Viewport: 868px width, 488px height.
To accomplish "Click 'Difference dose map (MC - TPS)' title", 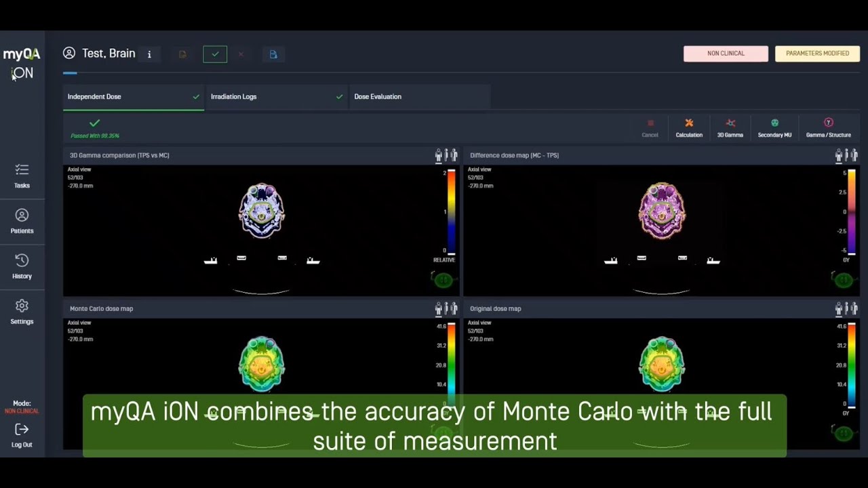I will [514, 155].
